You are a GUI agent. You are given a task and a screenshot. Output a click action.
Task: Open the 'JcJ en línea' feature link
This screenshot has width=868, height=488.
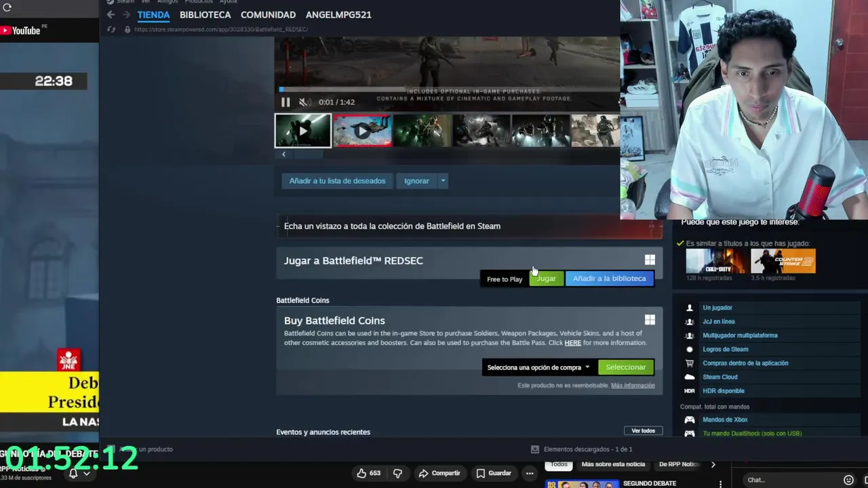click(718, 322)
